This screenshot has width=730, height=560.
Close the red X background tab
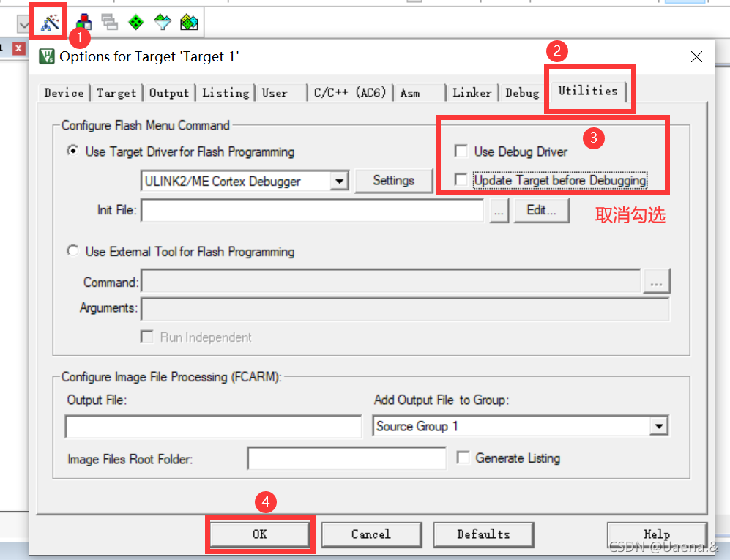18,48
